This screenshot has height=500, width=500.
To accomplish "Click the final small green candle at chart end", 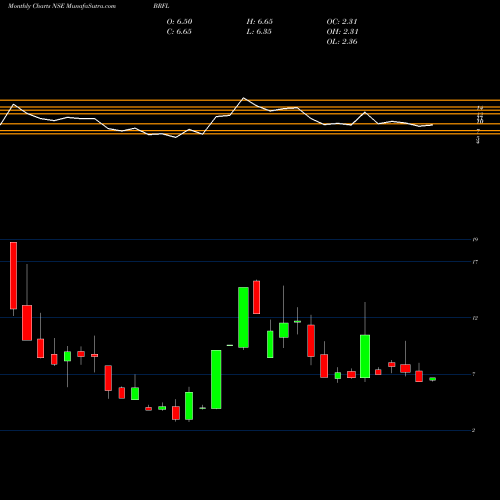I will pyautogui.click(x=433, y=379).
